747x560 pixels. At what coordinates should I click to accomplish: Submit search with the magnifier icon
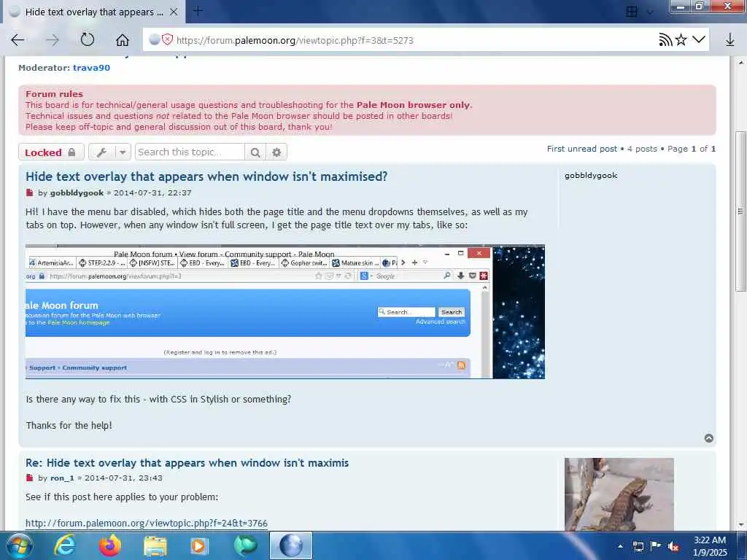tap(255, 152)
